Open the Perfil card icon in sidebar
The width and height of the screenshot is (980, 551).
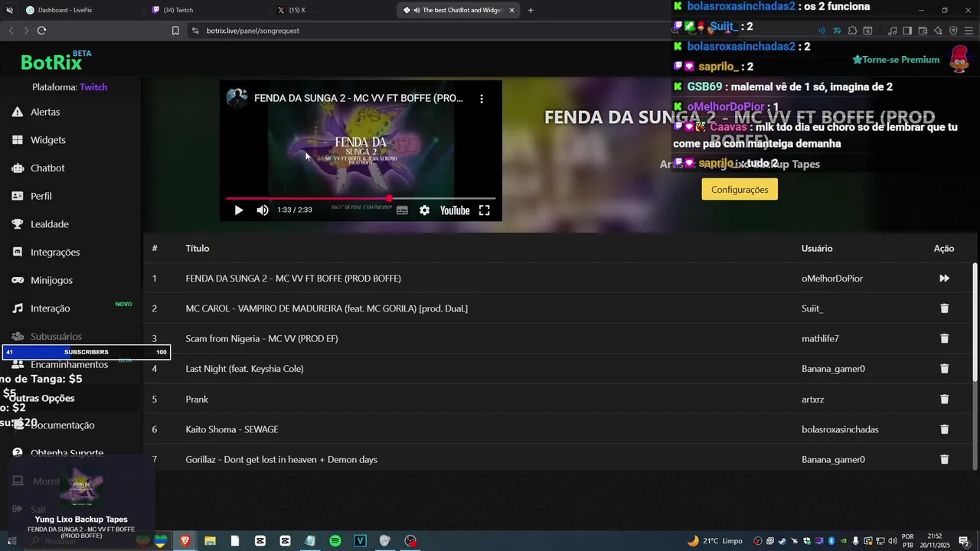point(18,196)
